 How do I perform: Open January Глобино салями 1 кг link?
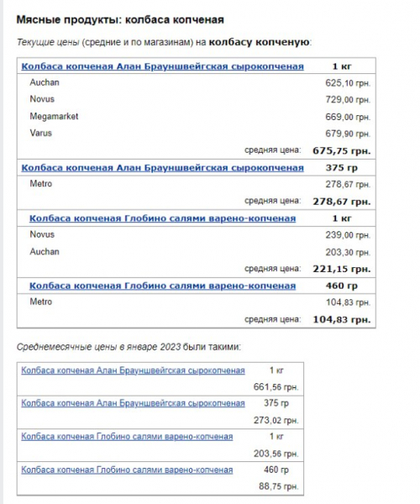click(127, 437)
